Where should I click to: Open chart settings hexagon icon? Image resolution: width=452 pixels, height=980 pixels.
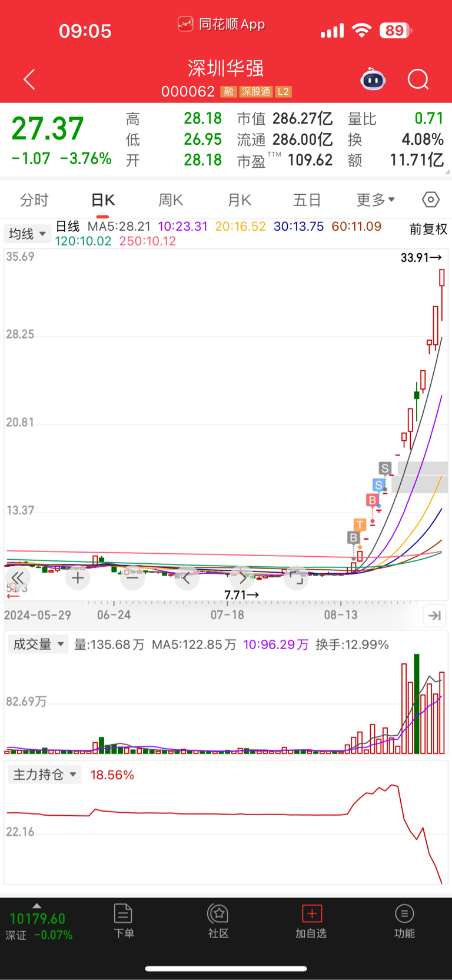(x=431, y=200)
